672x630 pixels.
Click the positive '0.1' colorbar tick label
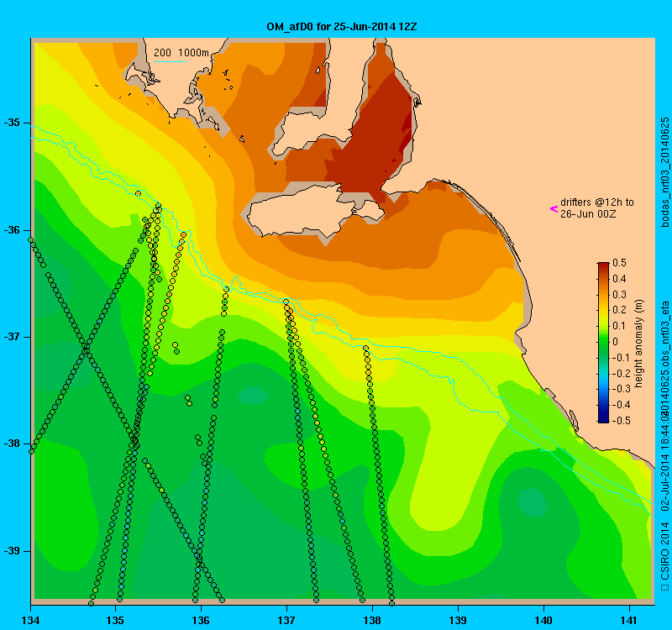(x=620, y=326)
